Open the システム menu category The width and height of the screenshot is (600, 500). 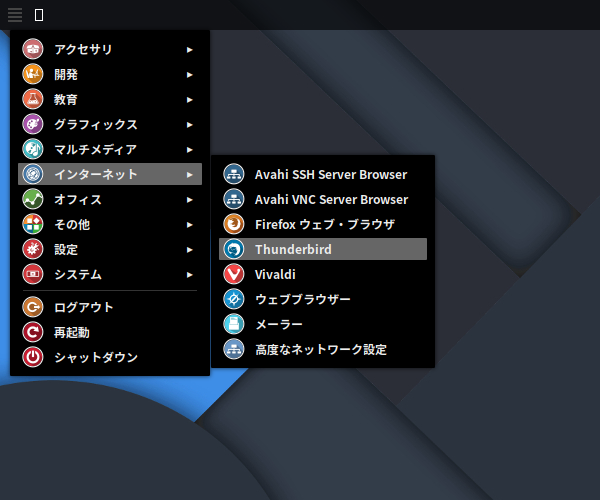click(x=110, y=274)
